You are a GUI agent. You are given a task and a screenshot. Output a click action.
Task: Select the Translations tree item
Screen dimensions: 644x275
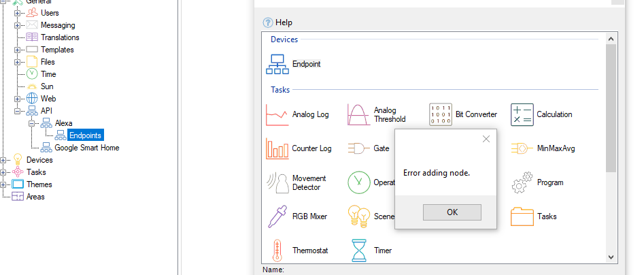[59, 37]
